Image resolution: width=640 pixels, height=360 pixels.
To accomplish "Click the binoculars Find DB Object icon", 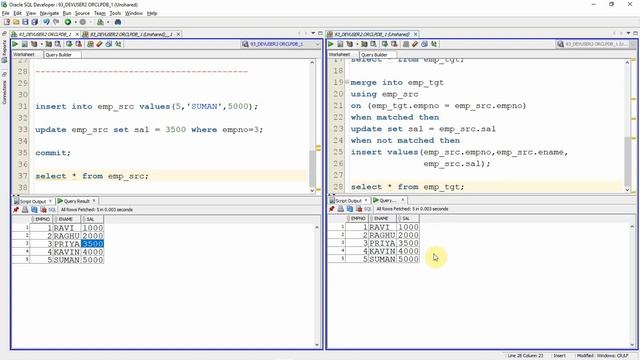I will click(118, 22).
